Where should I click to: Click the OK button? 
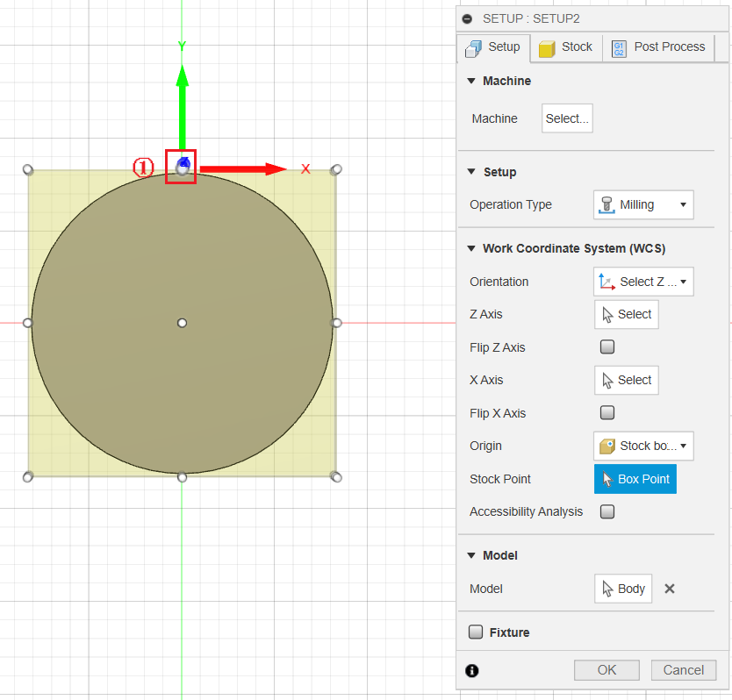[606, 669]
